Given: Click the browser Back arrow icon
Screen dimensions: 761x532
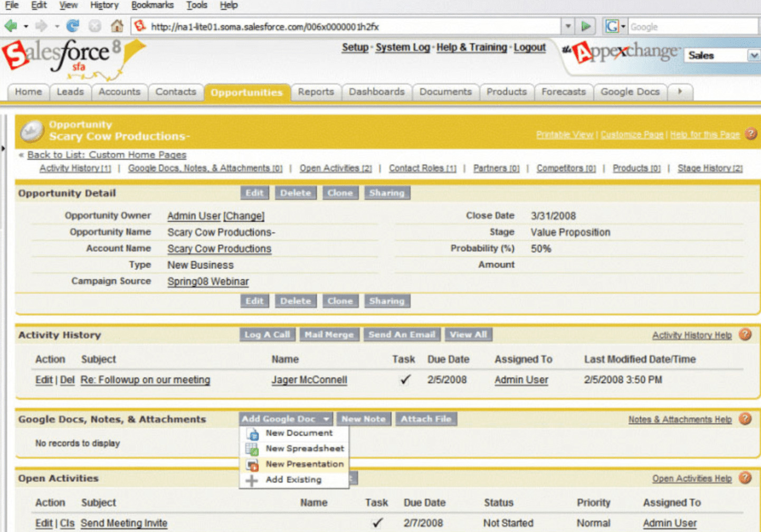Looking at the screenshot, I should (x=10, y=26).
